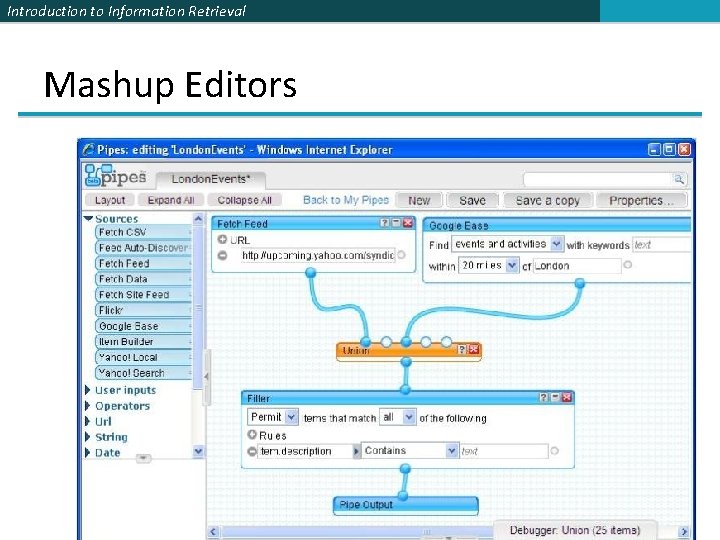
Task: Select Yahoo! Local source module
Action: pyautogui.click(x=143, y=357)
